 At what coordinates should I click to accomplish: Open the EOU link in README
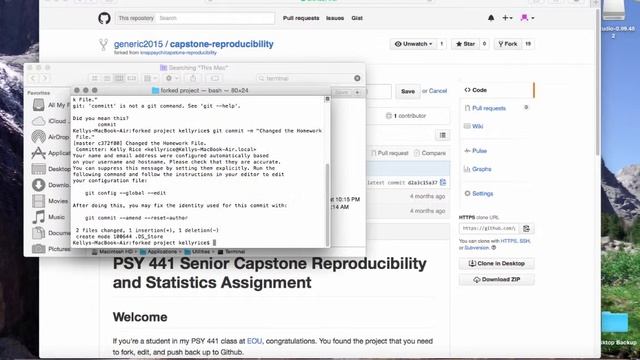[x=254, y=341]
